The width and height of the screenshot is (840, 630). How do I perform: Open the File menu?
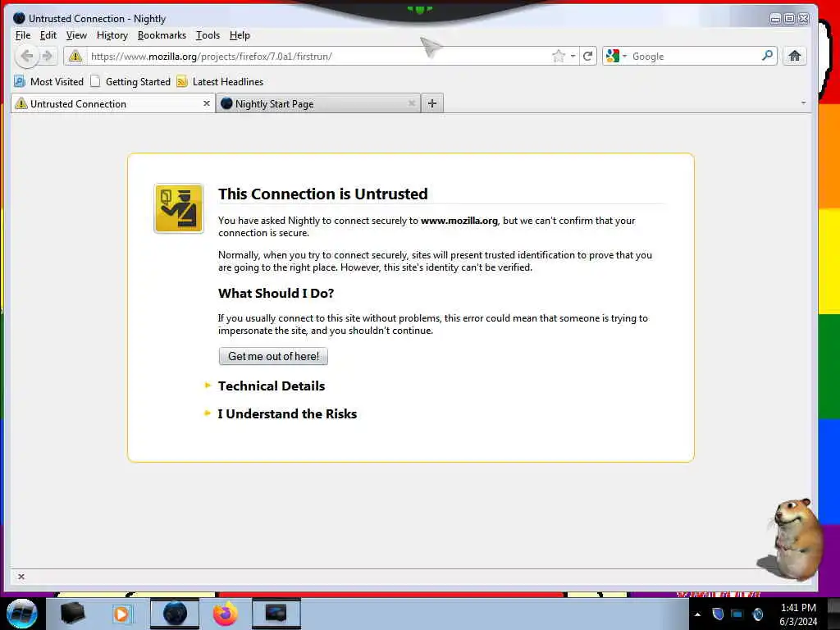coord(22,35)
